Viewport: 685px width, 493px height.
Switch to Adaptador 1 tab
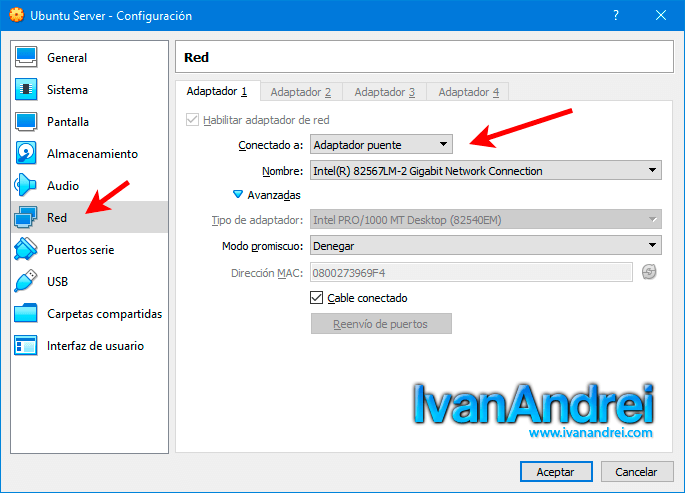(217, 91)
